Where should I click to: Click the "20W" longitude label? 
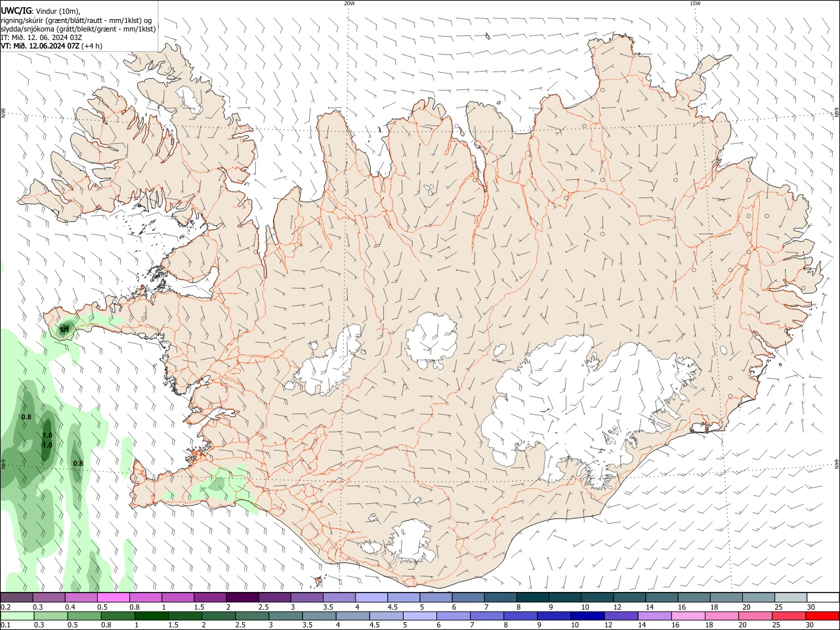click(x=349, y=3)
